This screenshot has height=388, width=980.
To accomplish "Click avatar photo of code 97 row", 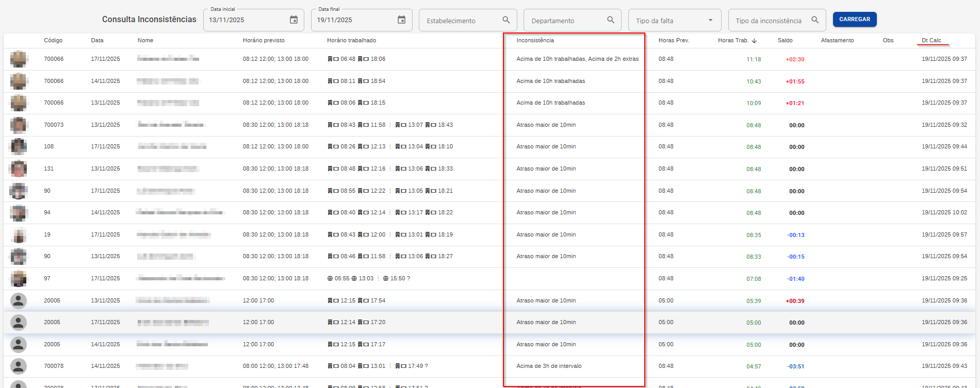I will 19,279.
